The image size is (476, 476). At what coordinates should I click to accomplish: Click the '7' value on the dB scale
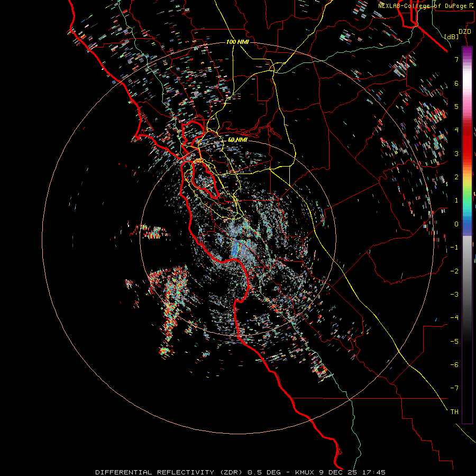(456, 59)
